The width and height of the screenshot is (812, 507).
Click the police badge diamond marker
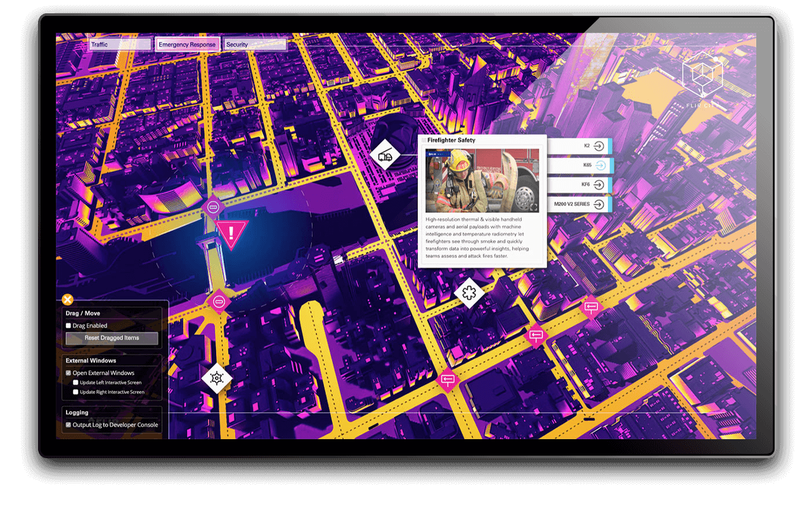click(x=217, y=378)
